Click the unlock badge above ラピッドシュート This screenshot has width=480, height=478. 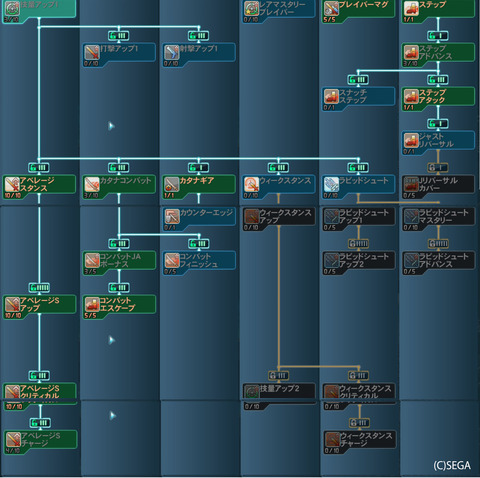coord(358,167)
